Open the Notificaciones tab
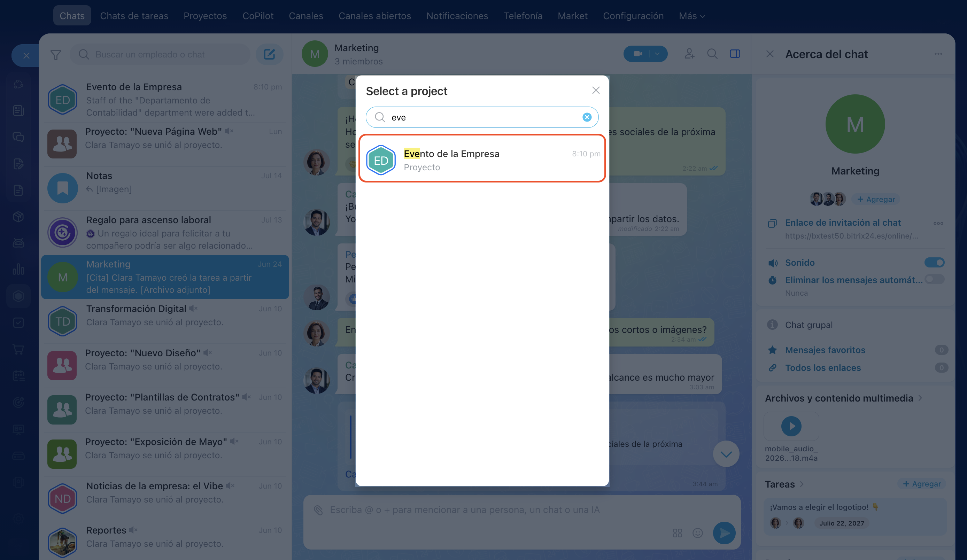Viewport: 967px width, 560px height. 457,16
